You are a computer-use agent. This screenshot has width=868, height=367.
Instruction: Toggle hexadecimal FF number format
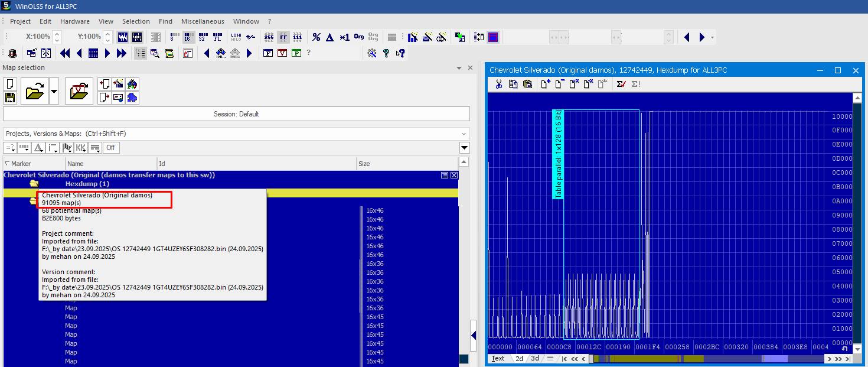283,37
